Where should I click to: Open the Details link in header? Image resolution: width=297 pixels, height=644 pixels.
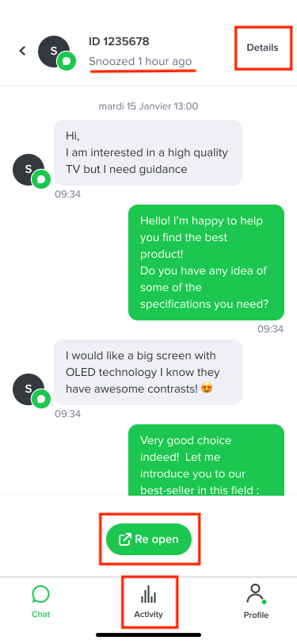(262, 48)
